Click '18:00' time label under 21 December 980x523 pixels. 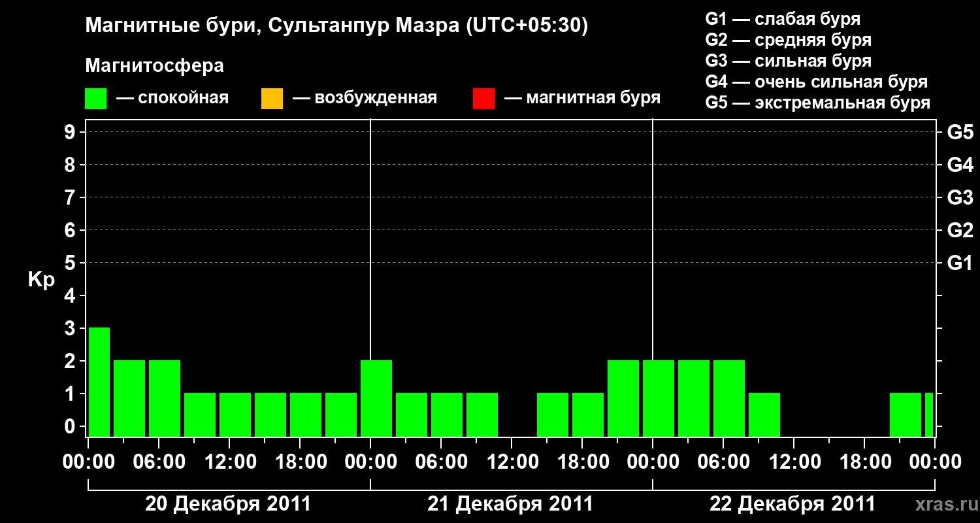pos(582,462)
